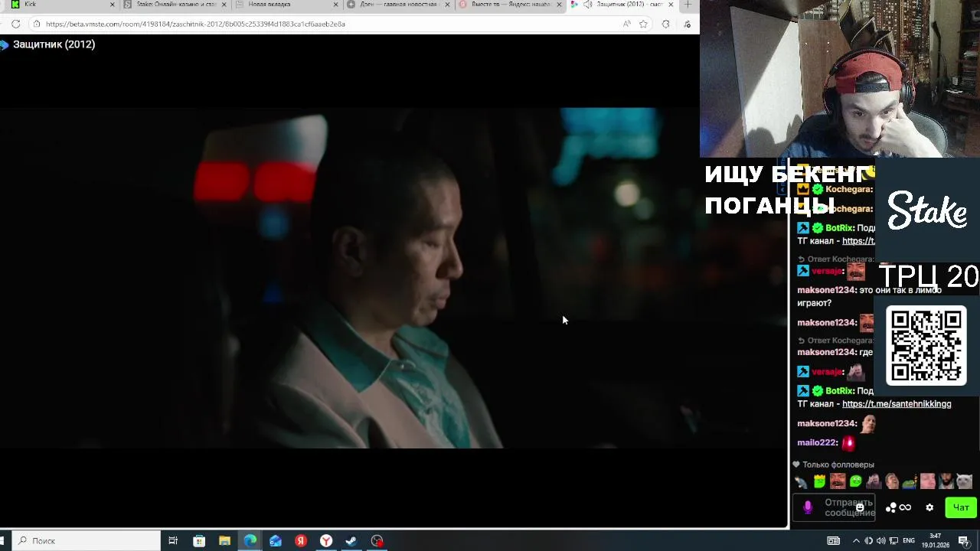Insert the Pepe frog emote
Screen dimensions: 980x551
[910, 481]
